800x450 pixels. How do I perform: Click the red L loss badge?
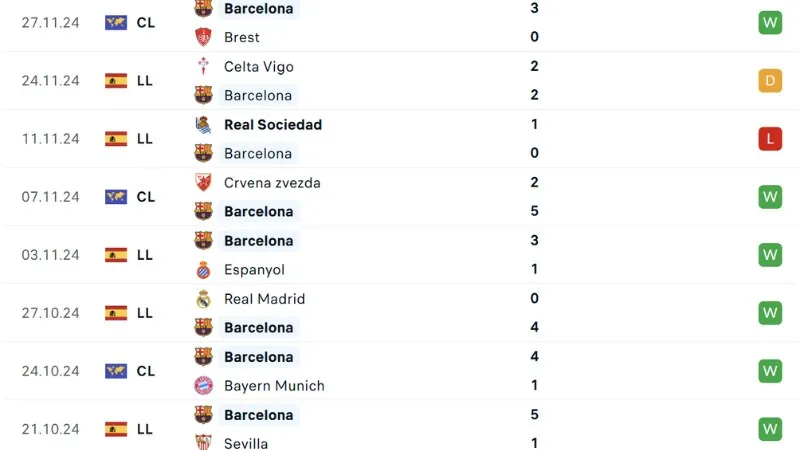coord(769,139)
